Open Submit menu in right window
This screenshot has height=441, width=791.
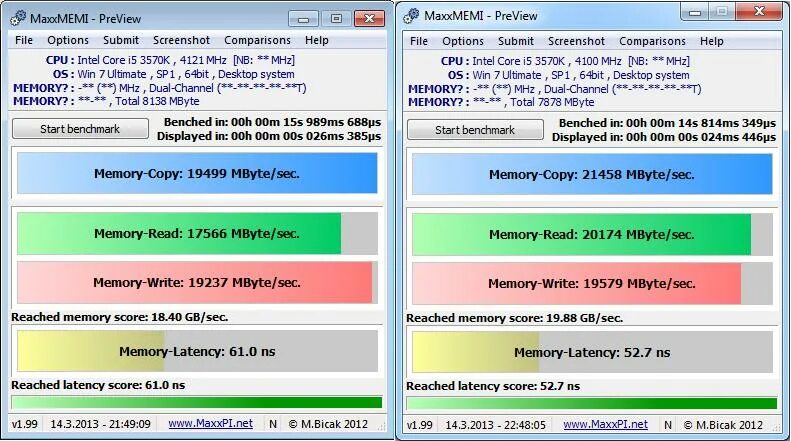coord(516,41)
